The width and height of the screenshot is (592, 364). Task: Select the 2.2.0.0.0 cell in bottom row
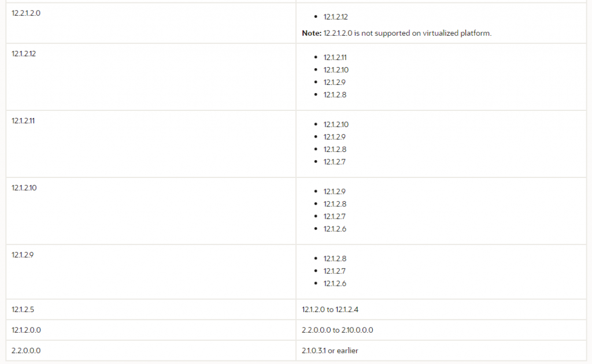(26, 351)
